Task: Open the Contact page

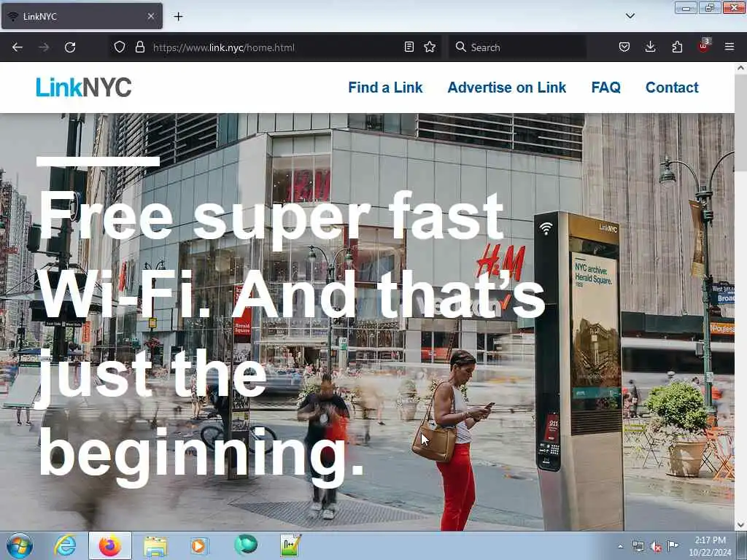Action: [x=672, y=87]
